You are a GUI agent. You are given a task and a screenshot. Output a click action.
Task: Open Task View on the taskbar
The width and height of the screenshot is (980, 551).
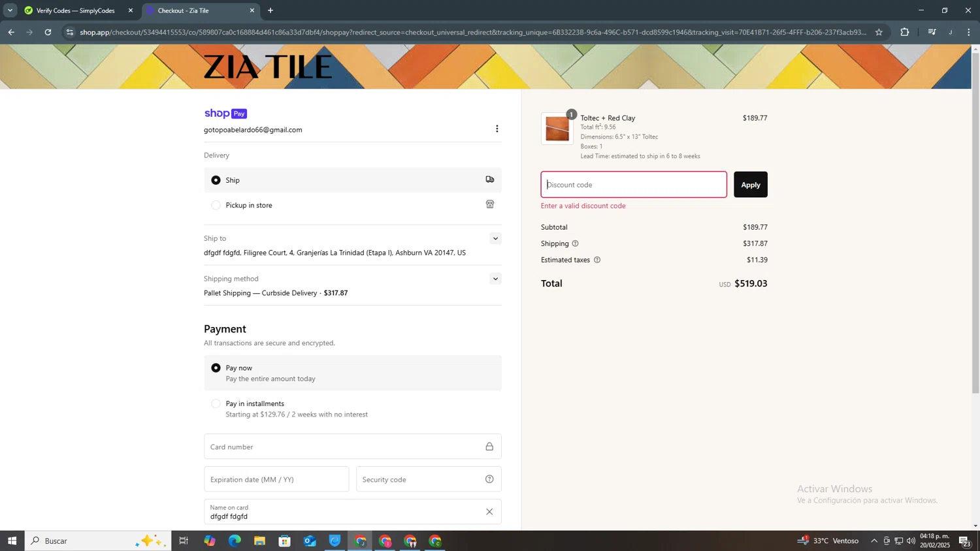[x=184, y=541]
